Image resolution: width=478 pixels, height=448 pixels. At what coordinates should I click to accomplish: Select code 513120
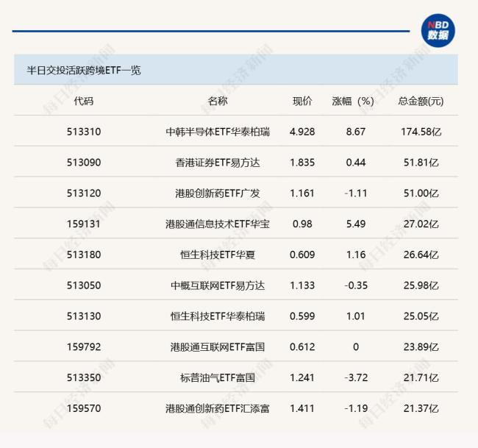click(x=84, y=193)
